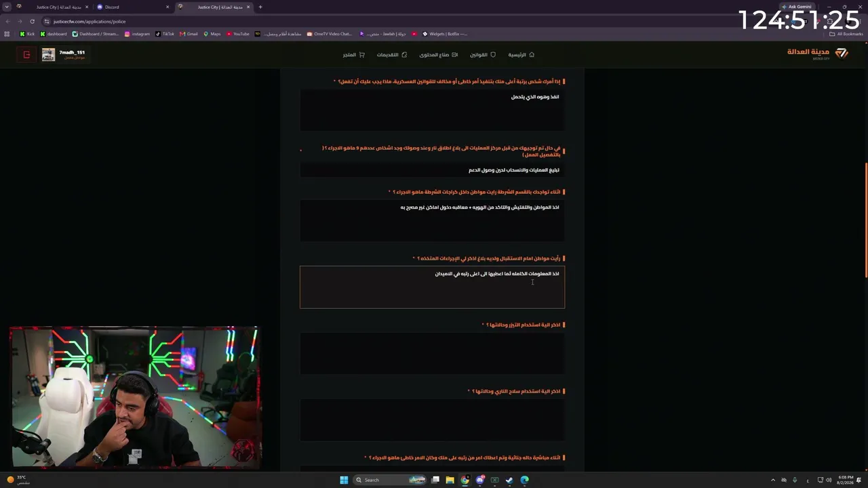
Task: Open the Maps bookmark
Action: 212,34
